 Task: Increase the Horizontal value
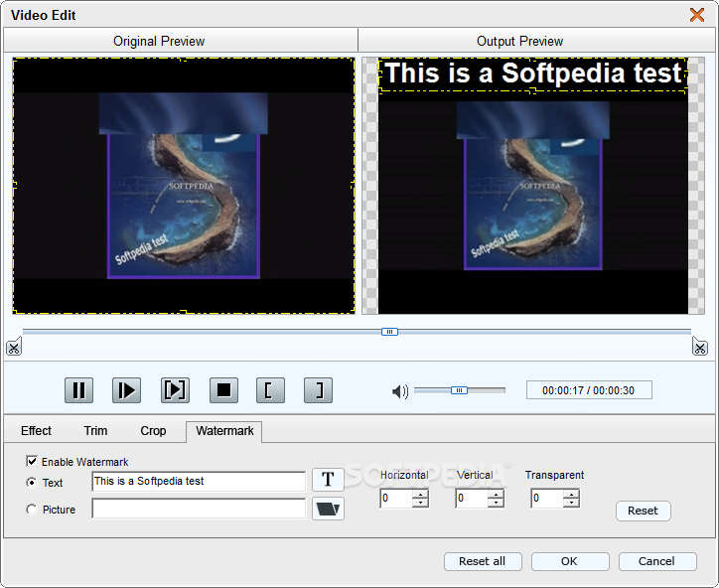[x=420, y=494]
